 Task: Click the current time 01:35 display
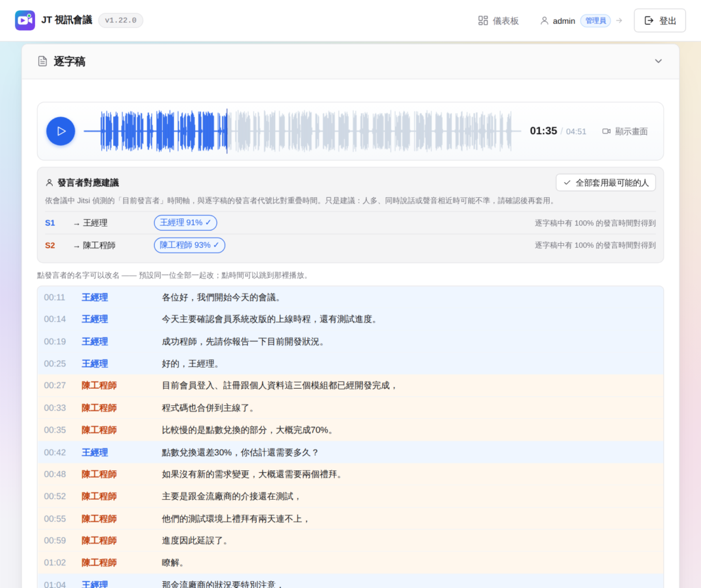click(x=543, y=131)
